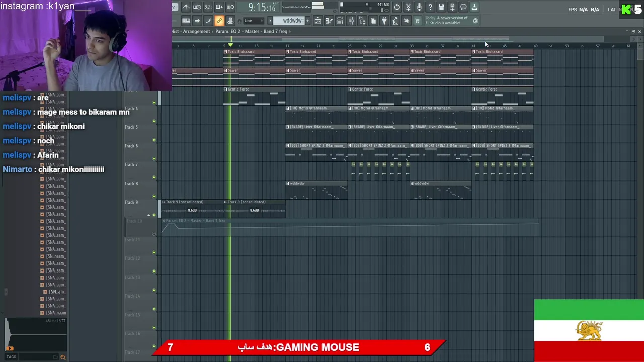Image resolution: width=644 pixels, height=362 pixels.
Task: Open the help question mark icon
Action: tap(430, 7)
